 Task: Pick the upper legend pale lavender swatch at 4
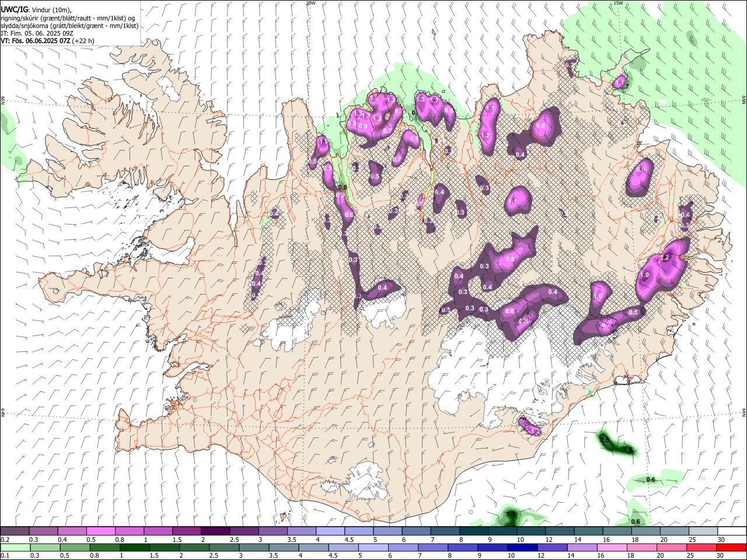330,531
